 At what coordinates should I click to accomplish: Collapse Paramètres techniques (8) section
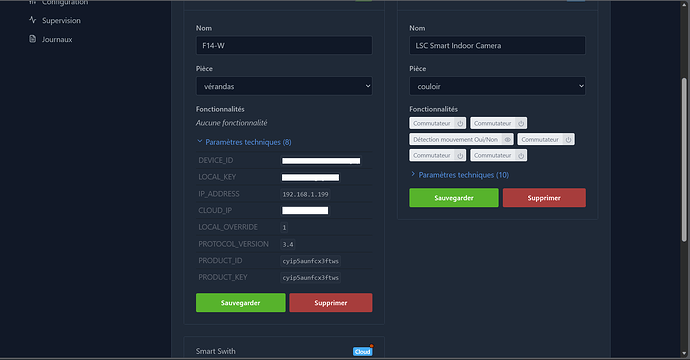point(244,142)
